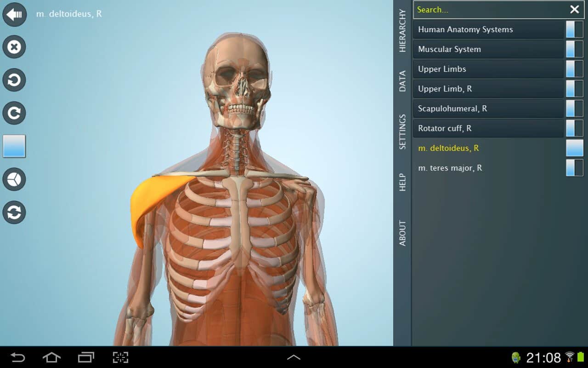Switch to the DATA tab

pyautogui.click(x=402, y=81)
